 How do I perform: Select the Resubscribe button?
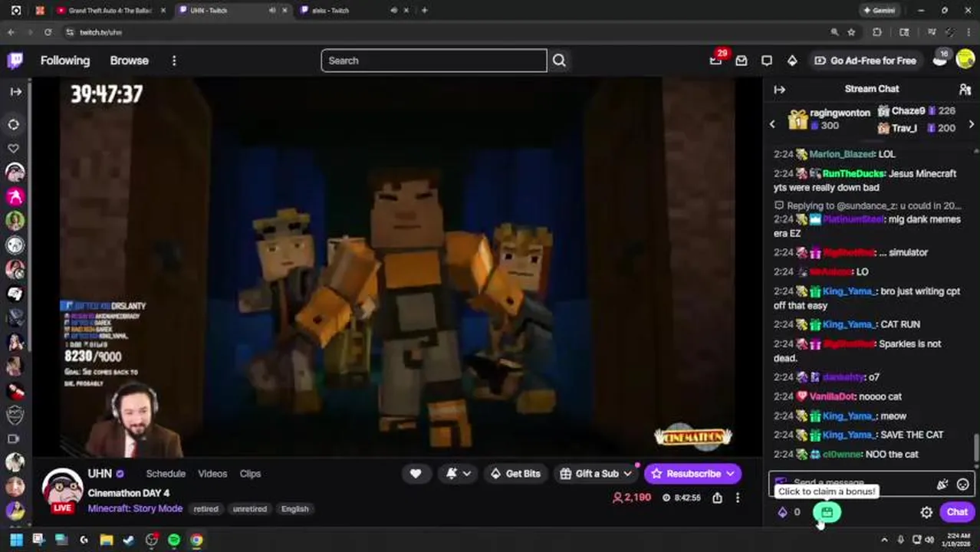tap(692, 474)
